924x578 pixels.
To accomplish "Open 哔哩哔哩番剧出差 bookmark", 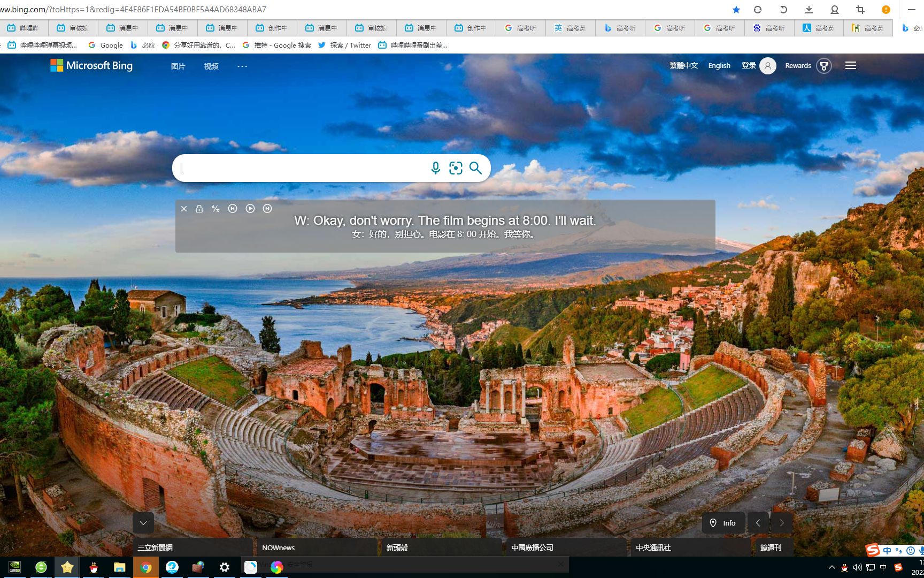I will [413, 45].
